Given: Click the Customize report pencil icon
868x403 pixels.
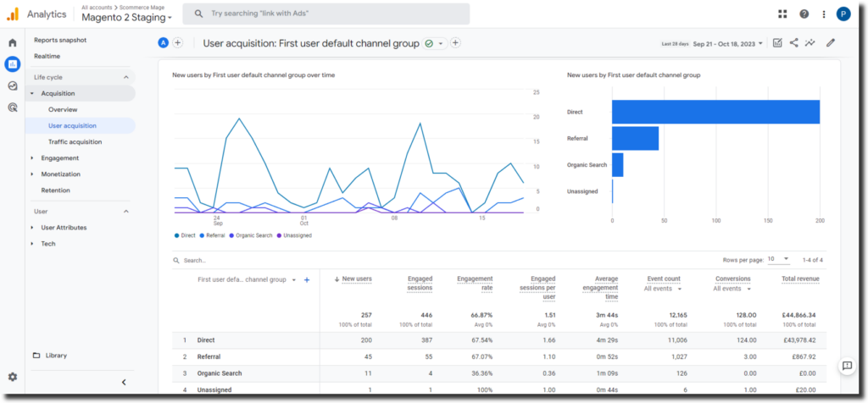Looking at the screenshot, I should click(831, 42).
